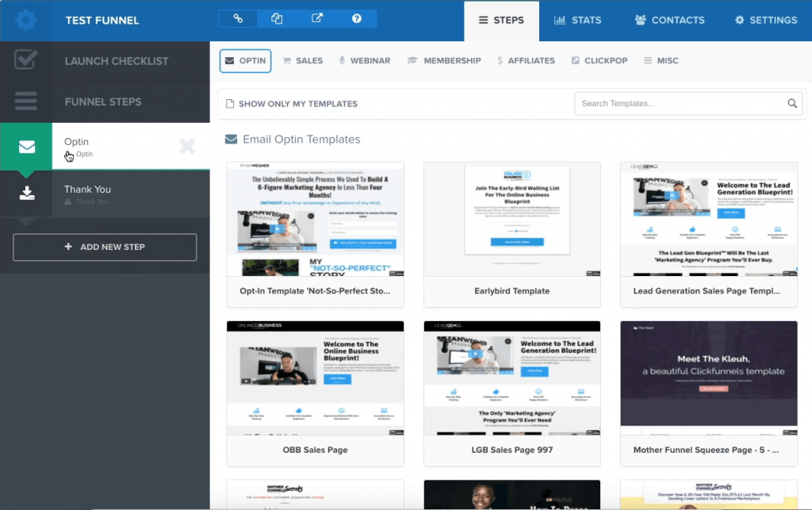
Task: Remove Optin step with the X icon
Action: click(187, 146)
